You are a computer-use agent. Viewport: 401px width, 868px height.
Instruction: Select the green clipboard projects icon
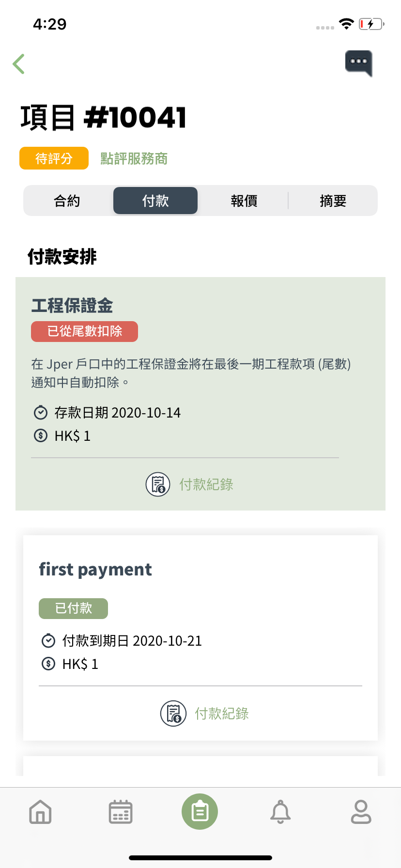click(x=200, y=811)
